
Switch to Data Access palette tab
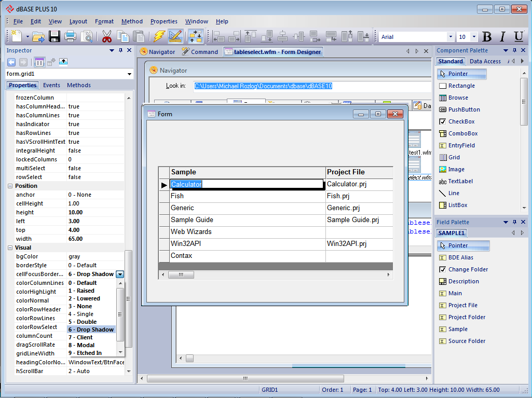click(485, 61)
